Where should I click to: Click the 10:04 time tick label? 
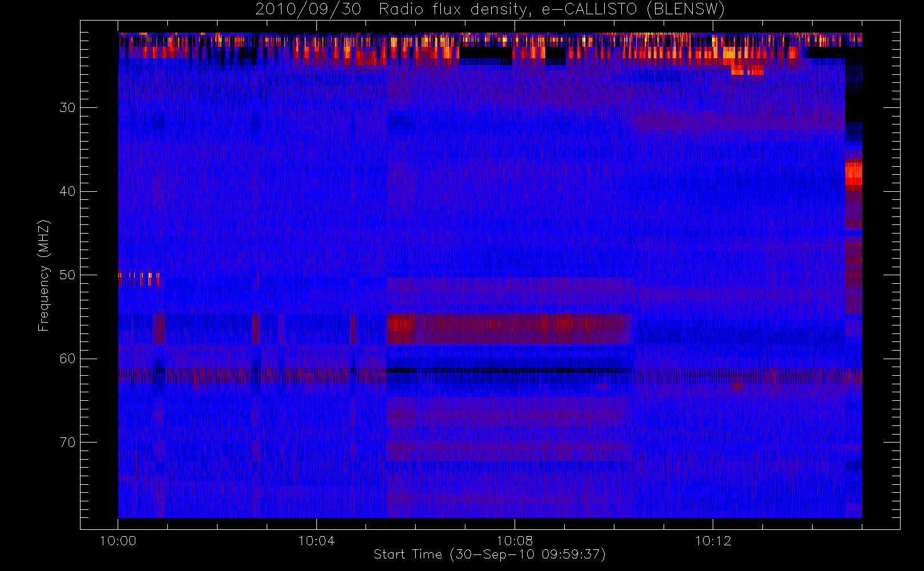(316, 541)
